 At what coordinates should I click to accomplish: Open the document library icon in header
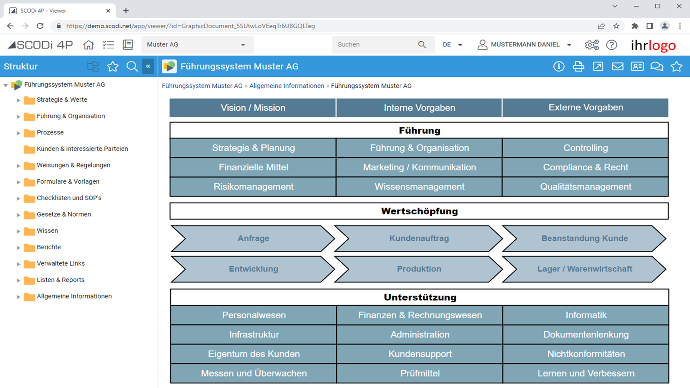coord(128,44)
